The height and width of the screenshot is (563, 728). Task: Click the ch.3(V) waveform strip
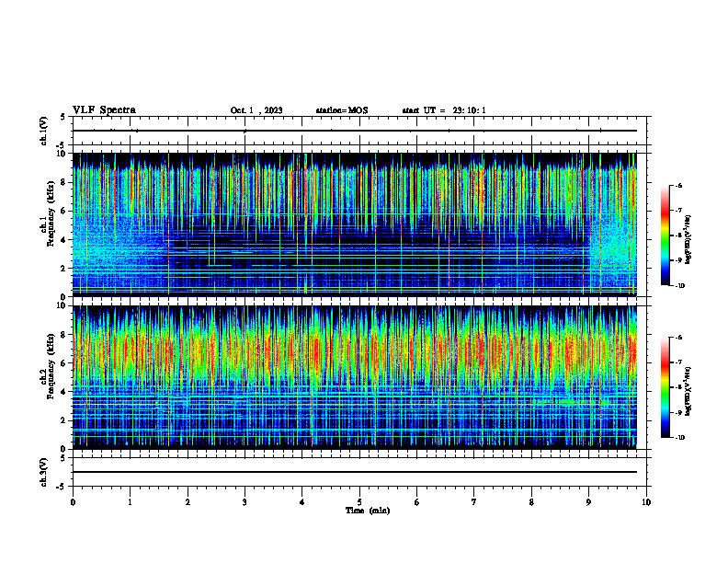pos(359,472)
